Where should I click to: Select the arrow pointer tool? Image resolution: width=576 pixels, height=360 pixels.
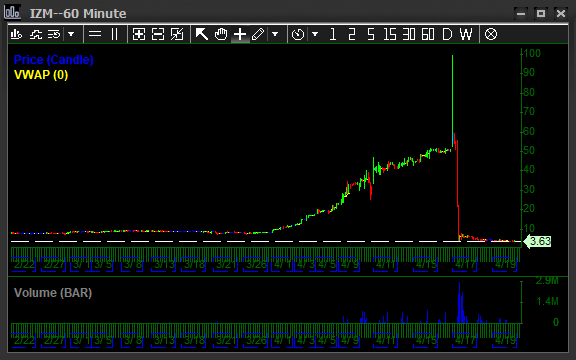pos(202,35)
